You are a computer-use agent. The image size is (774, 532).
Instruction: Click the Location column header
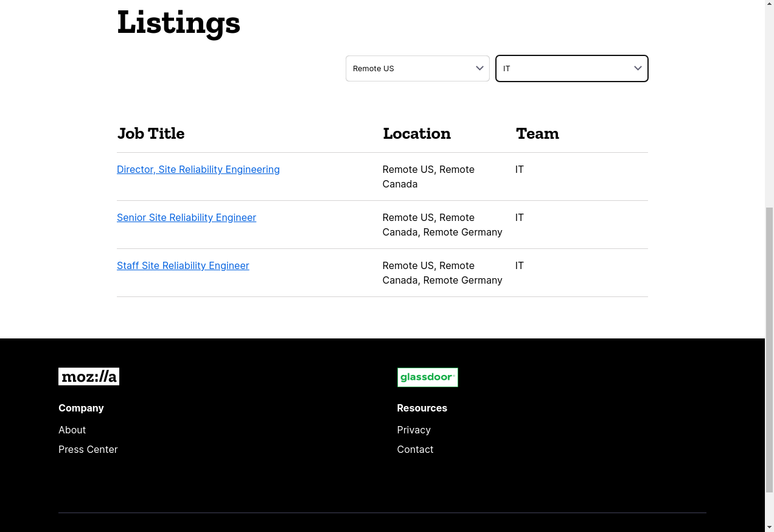coord(416,134)
